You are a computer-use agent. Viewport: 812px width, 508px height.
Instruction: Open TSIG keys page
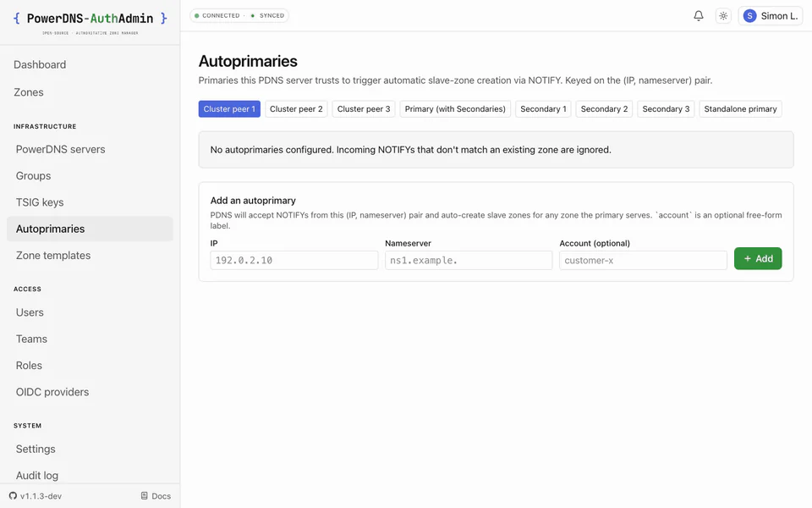[x=40, y=202]
